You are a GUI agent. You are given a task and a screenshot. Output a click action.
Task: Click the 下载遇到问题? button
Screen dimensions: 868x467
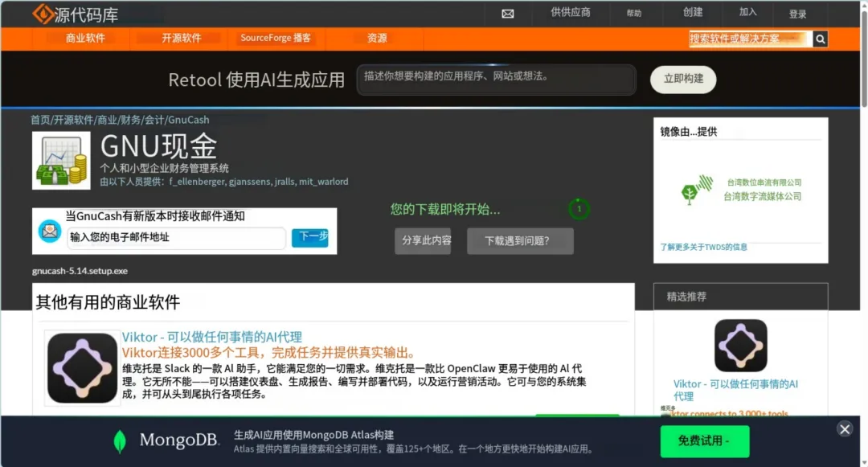pyautogui.click(x=520, y=240)
